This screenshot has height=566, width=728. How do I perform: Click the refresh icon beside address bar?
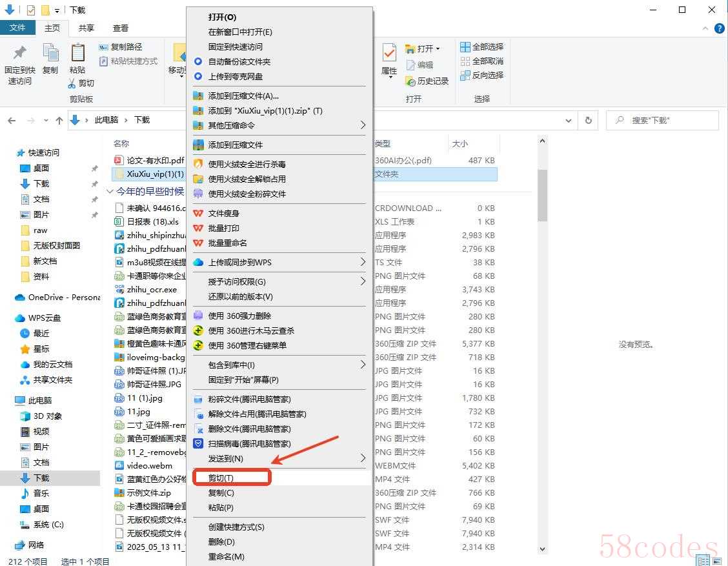588,120
